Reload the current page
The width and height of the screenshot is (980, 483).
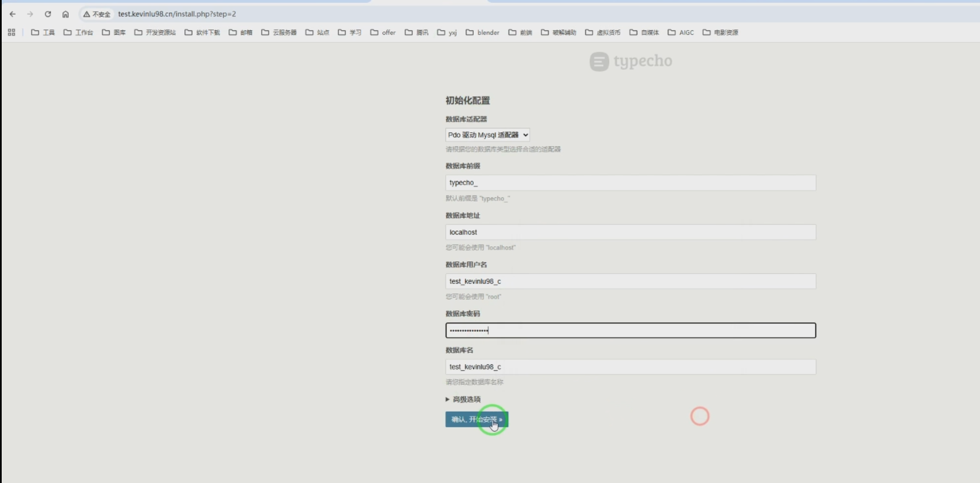point(48,14)
